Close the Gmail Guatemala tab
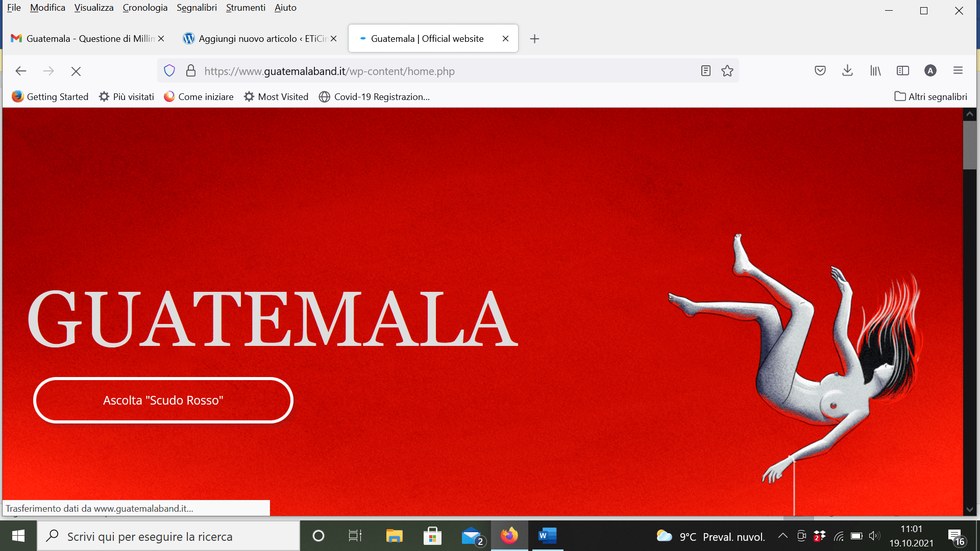The width and height of the screenshot is (980, 551). 161,39
